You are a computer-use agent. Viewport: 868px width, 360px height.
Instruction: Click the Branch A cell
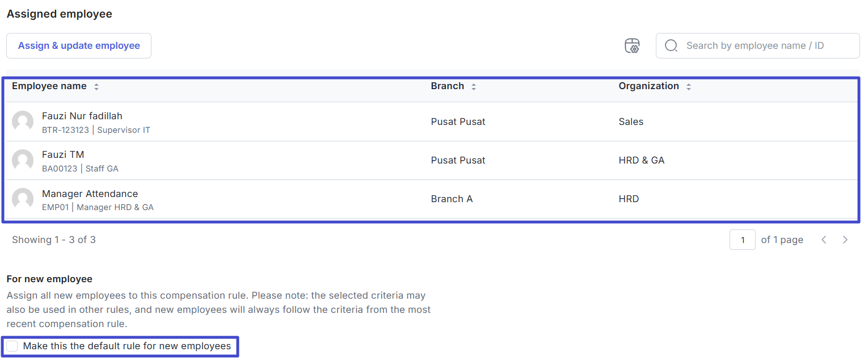tap(452, 199)
